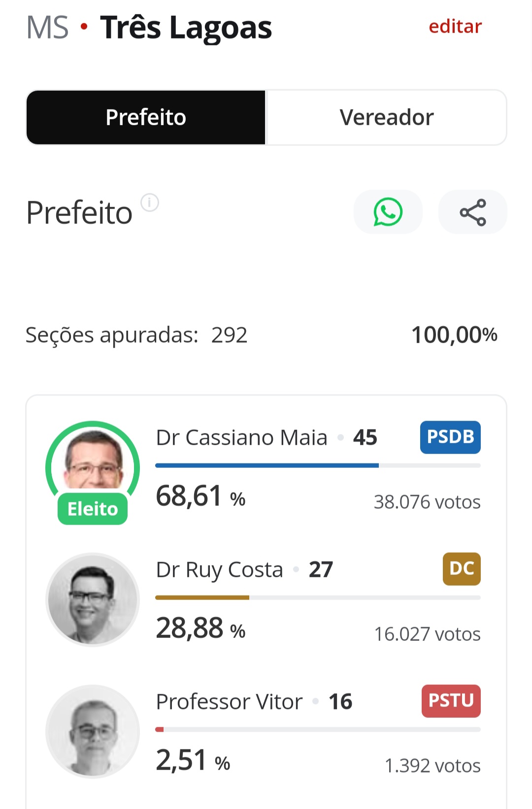Click the Dr Cassiano Maia name
The image size is (532, 809).
tap(241, 437)
